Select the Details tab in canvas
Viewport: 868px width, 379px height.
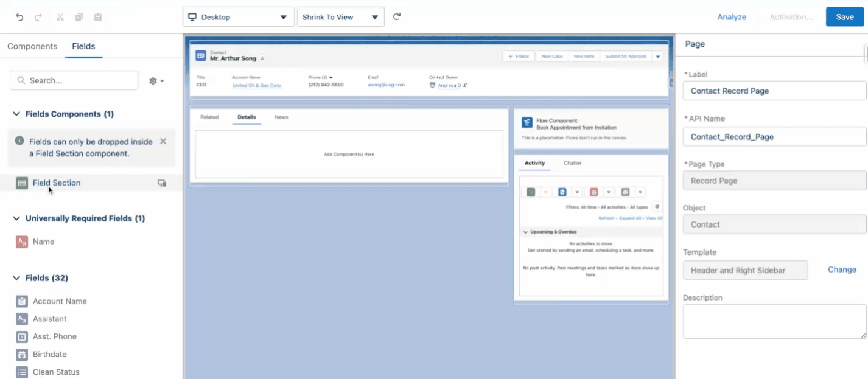point(247,117)
